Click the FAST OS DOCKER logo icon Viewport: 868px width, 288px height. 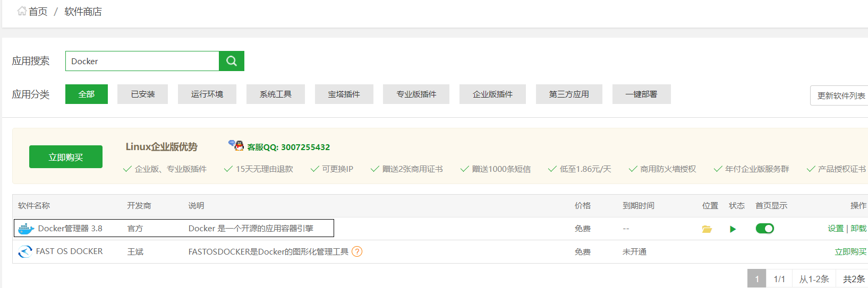25,251
